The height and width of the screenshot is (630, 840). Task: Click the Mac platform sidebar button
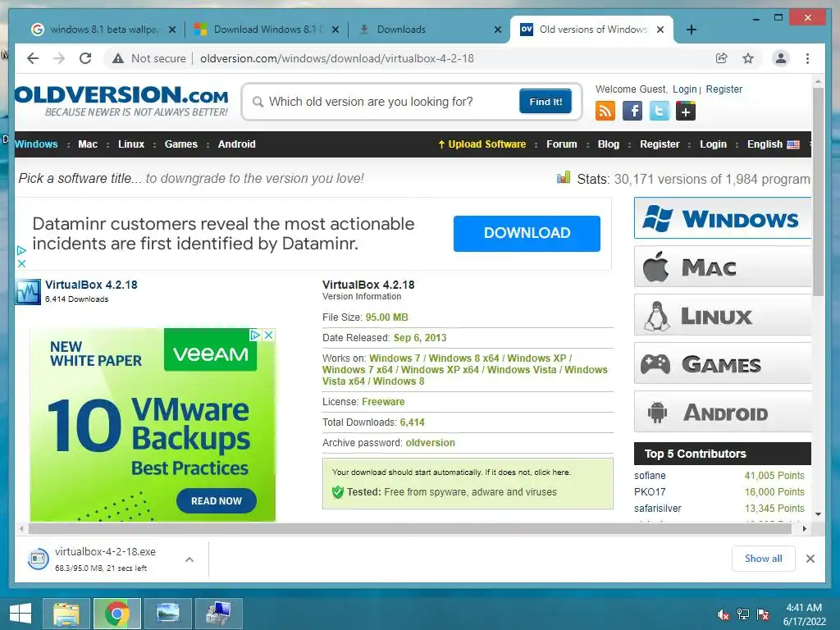[723, 267]
